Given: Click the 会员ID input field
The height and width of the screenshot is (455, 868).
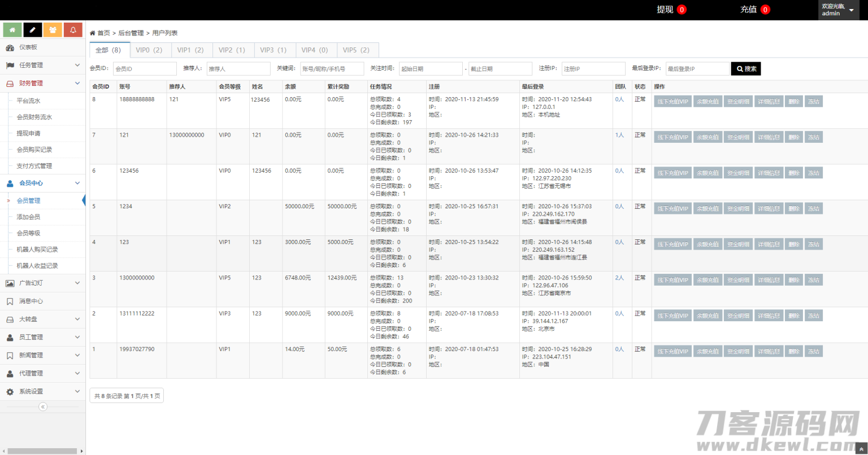Looking at the screenshot, I should coord(144,68).
